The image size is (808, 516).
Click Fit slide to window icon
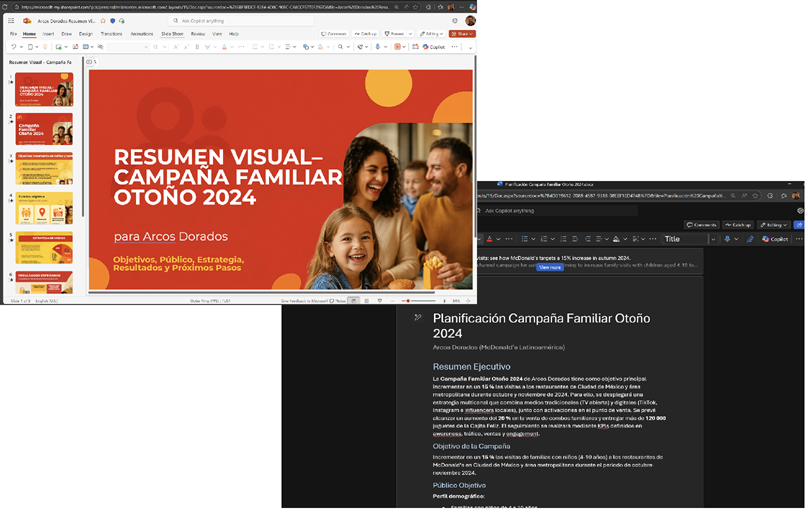tap(468, 301)
